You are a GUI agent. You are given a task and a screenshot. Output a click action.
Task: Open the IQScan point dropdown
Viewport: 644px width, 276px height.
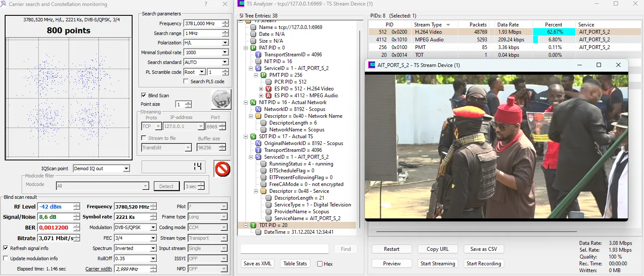click(x=126, y=169)
